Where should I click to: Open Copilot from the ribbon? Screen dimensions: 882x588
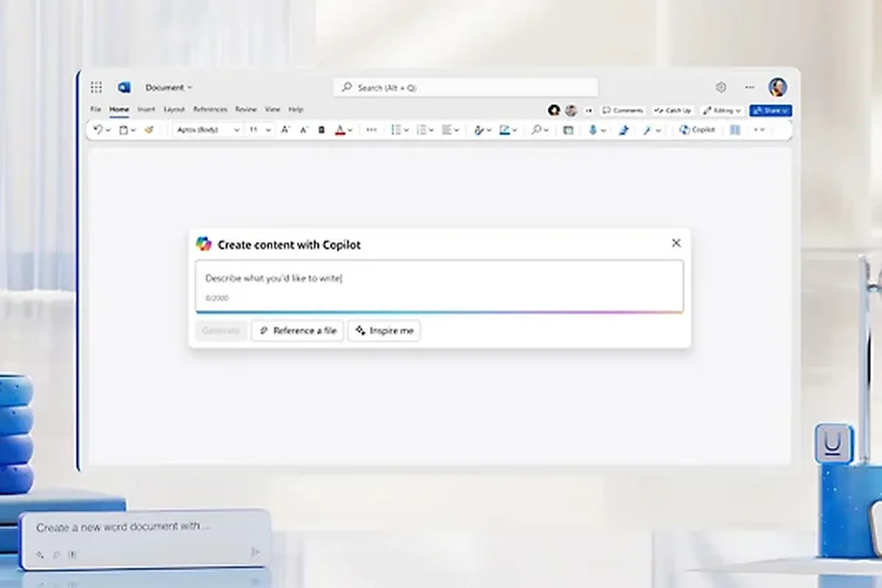pos(697,129)
